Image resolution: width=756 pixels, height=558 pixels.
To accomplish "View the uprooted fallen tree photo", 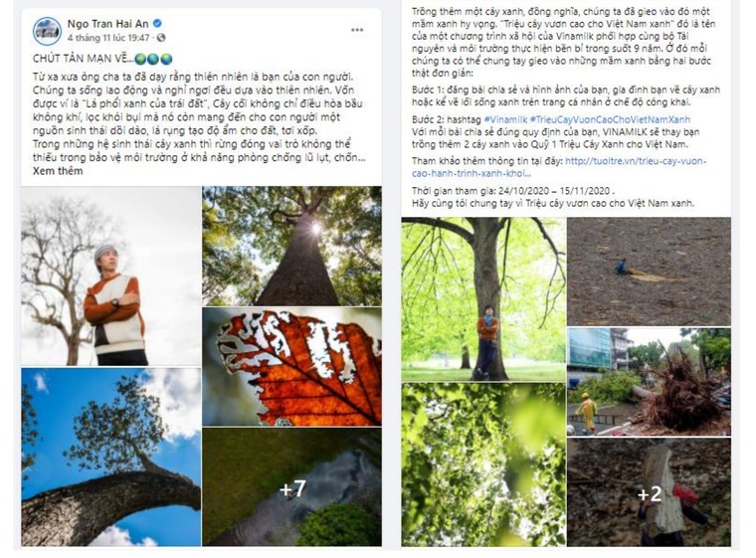I will pos(649,382).
